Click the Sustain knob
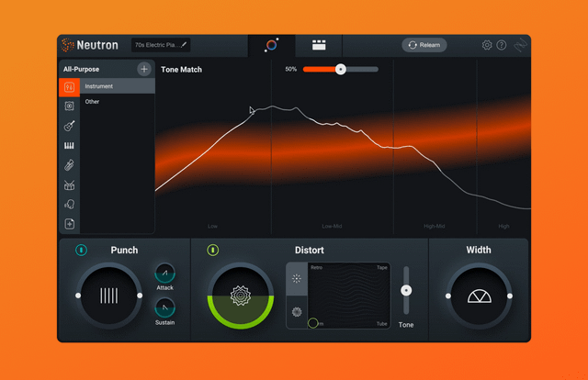Image resolution: width=588 pixels, height=380 pixels. pos(165,307)
